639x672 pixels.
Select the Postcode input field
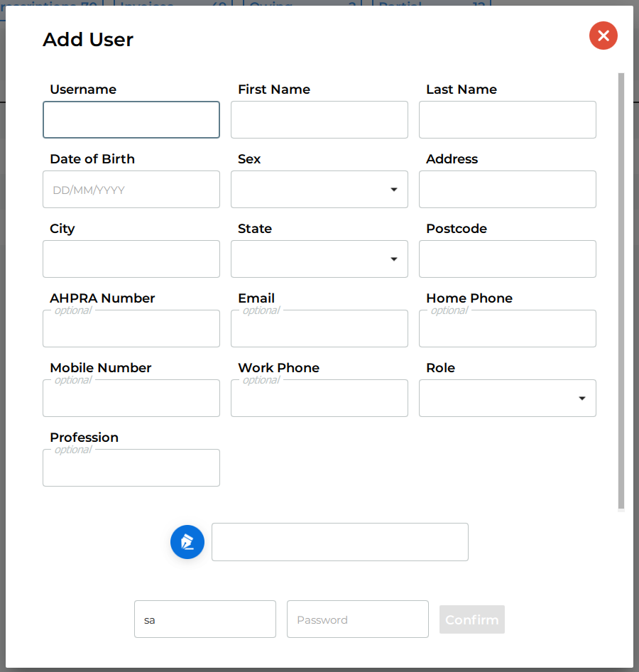coord(507,259)
